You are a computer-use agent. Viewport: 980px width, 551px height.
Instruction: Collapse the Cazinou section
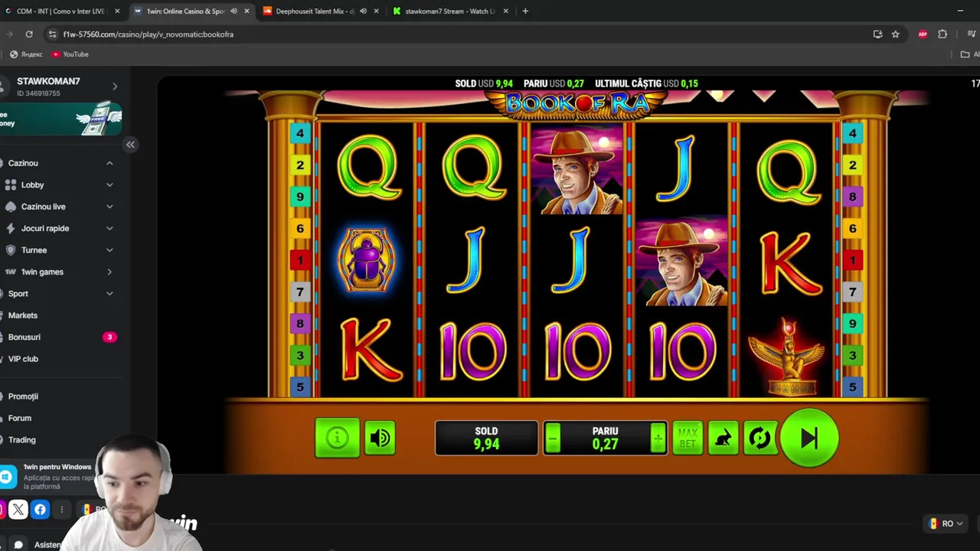(x=109, y=163)
